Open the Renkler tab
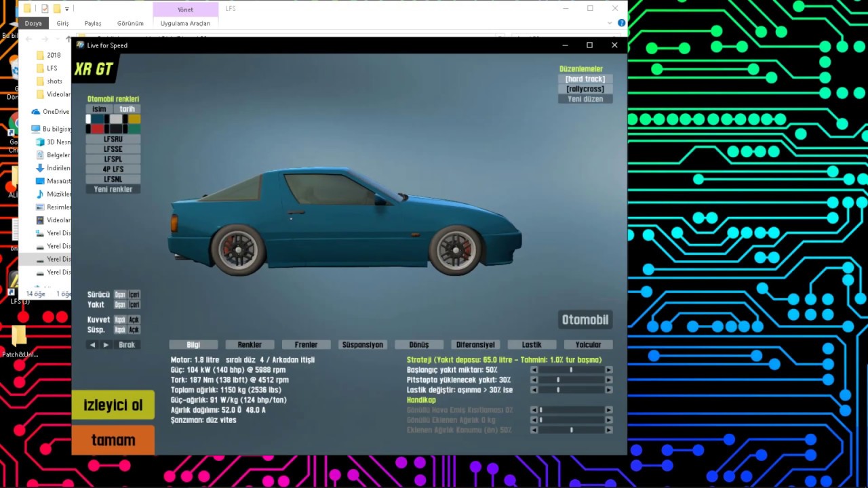 (x=250, y=345)
